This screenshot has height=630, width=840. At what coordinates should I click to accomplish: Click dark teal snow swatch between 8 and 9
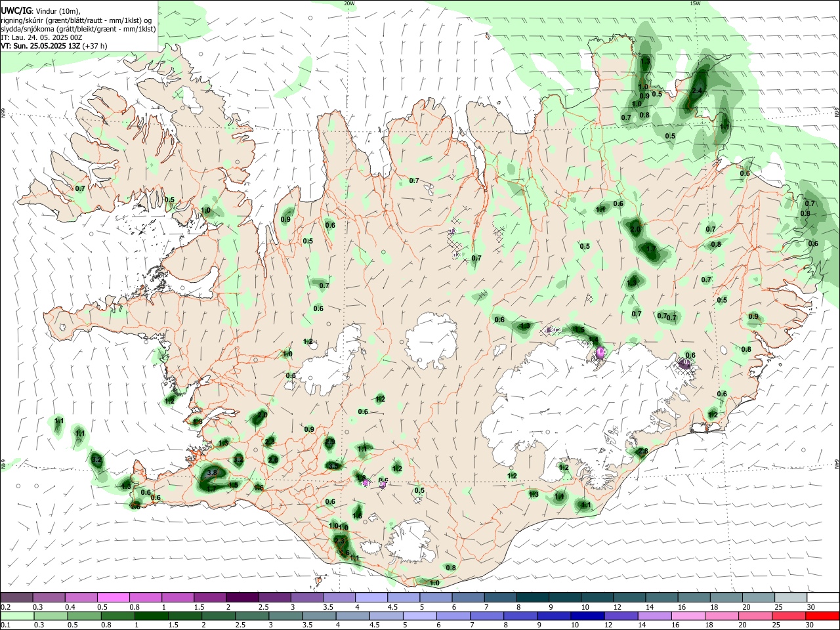click(x=533, y=598)
